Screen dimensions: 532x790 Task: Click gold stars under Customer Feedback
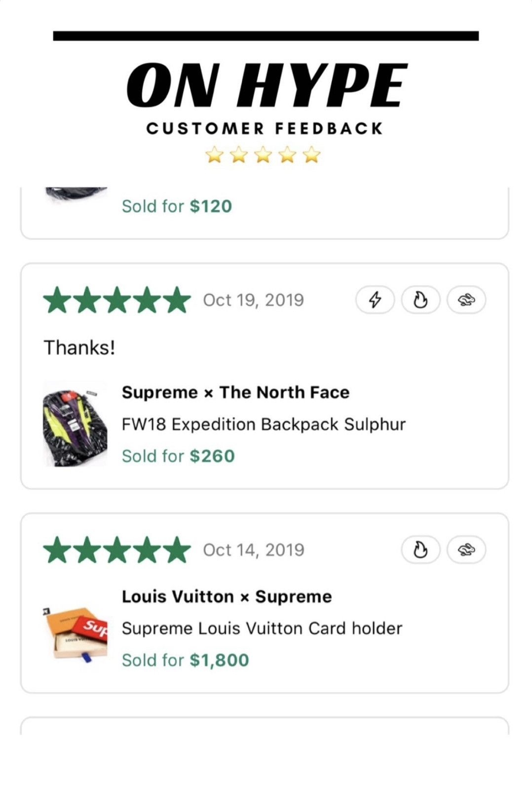pos(263,155)
